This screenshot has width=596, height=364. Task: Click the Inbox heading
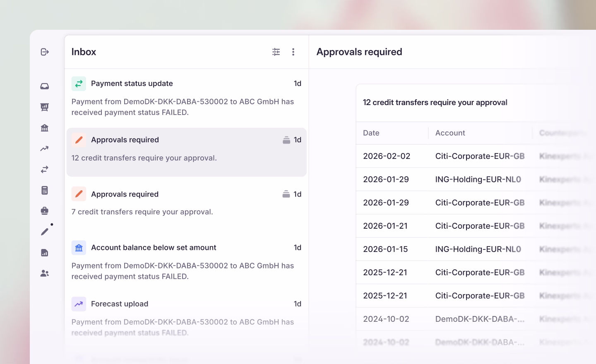point(84,52)
